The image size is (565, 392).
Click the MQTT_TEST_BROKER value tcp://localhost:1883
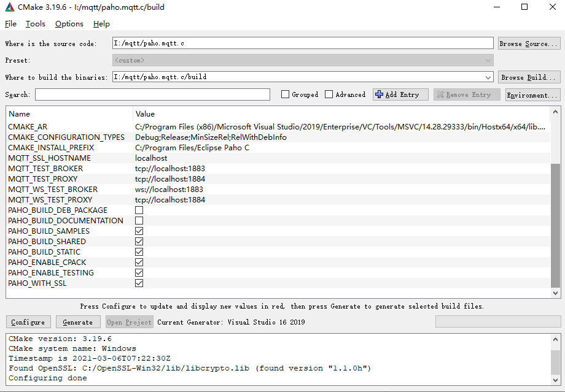point(170,169)
